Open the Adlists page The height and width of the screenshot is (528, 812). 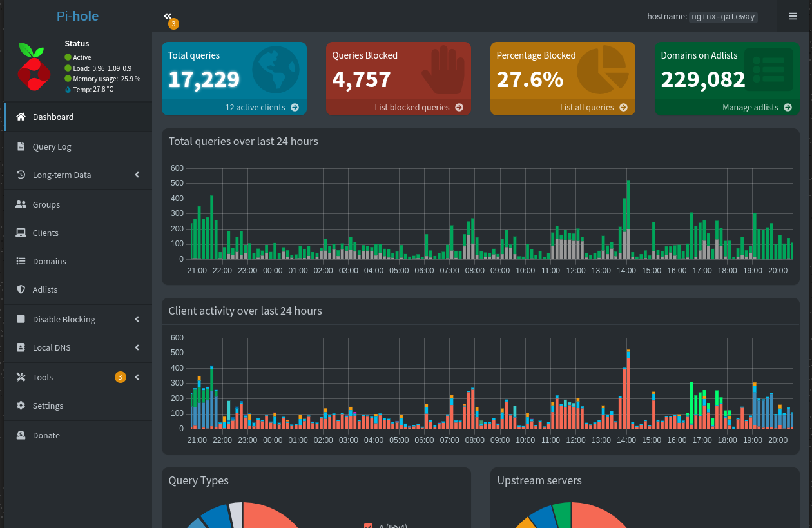click(77, 289)
